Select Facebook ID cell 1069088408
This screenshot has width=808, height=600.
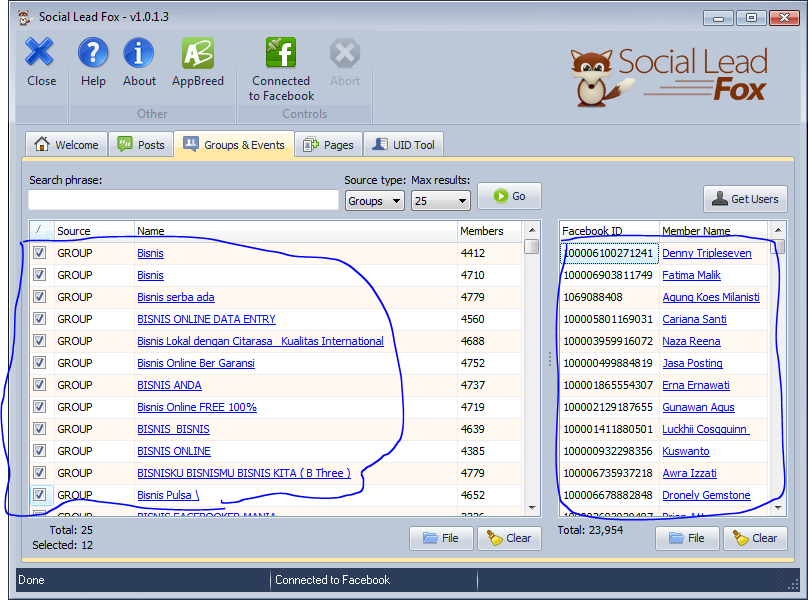coord(609,297)
